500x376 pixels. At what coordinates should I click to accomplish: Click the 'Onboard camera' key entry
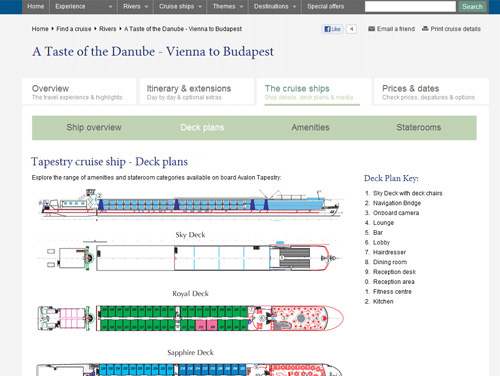point(396,213)
